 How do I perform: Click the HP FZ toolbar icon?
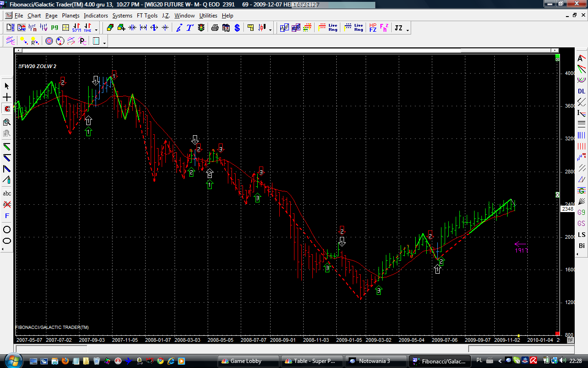[x=373, y=28]
